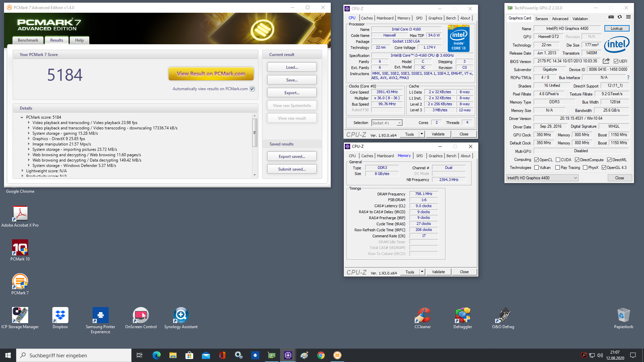This screenshot has width=644, height=362.
Task: Open PCMark 10 desktop shortcut
Action: [x=20, y=250]
